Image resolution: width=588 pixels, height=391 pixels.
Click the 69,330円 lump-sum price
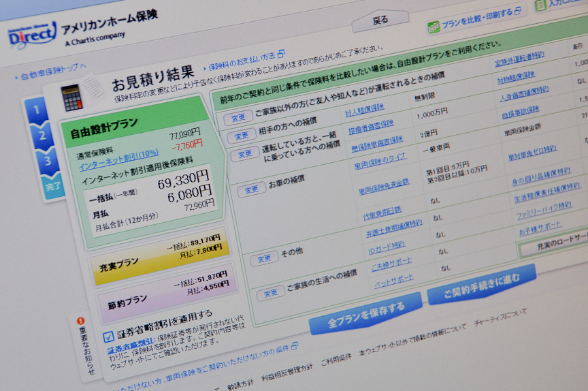(x=182, y=180)
